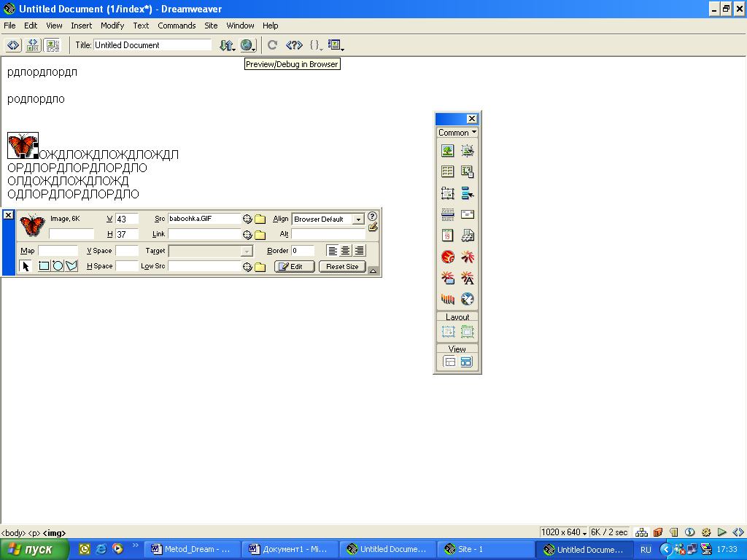
Task: Click the Edit button in the Property inspector
Action: point(295,267)
